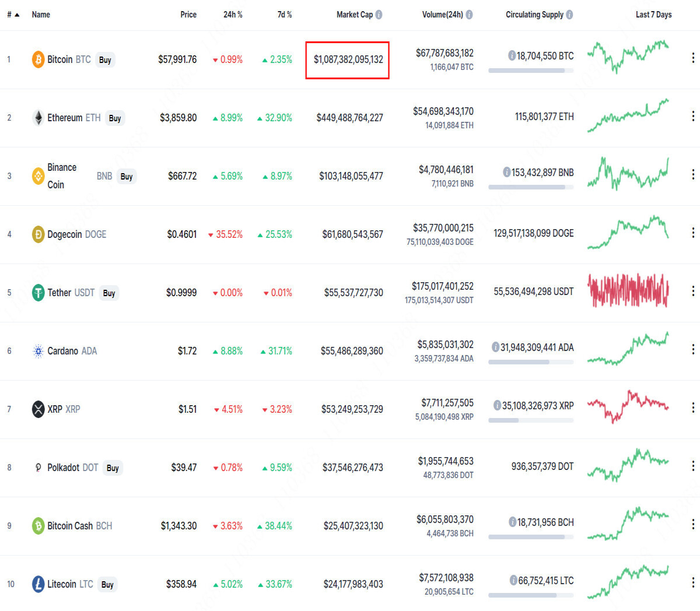This screenshot has width=700, height=611.
Task: Open the three-dot menu for Polkadot row
Action: coord(692,466)
